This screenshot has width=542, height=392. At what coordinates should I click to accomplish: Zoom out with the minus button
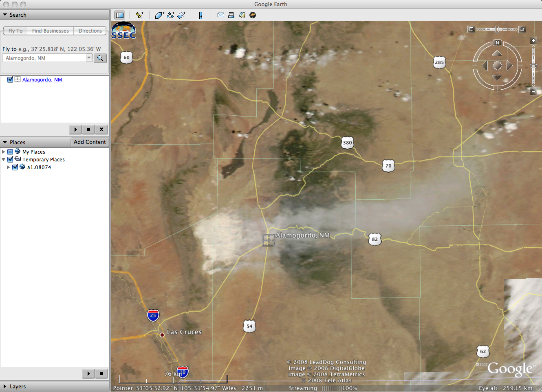coord(533,92)
